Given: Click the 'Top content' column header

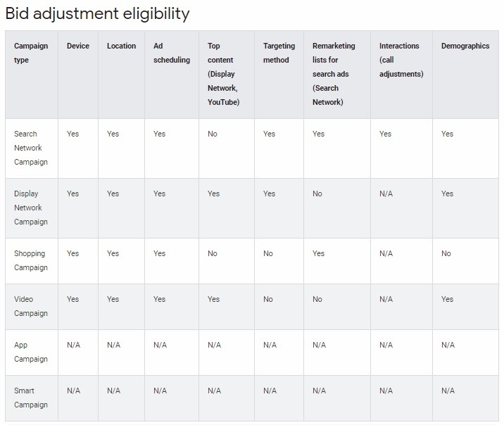Looking at the screenshot, I should coord(223,74).
